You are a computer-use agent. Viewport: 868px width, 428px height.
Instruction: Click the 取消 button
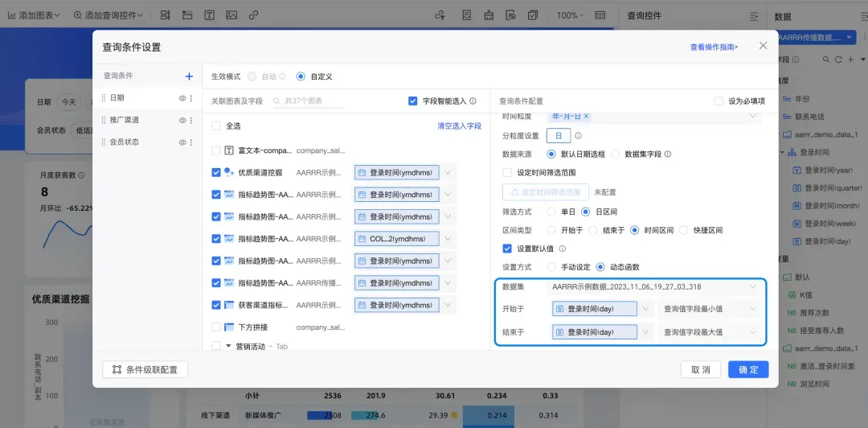coord(701,370)
